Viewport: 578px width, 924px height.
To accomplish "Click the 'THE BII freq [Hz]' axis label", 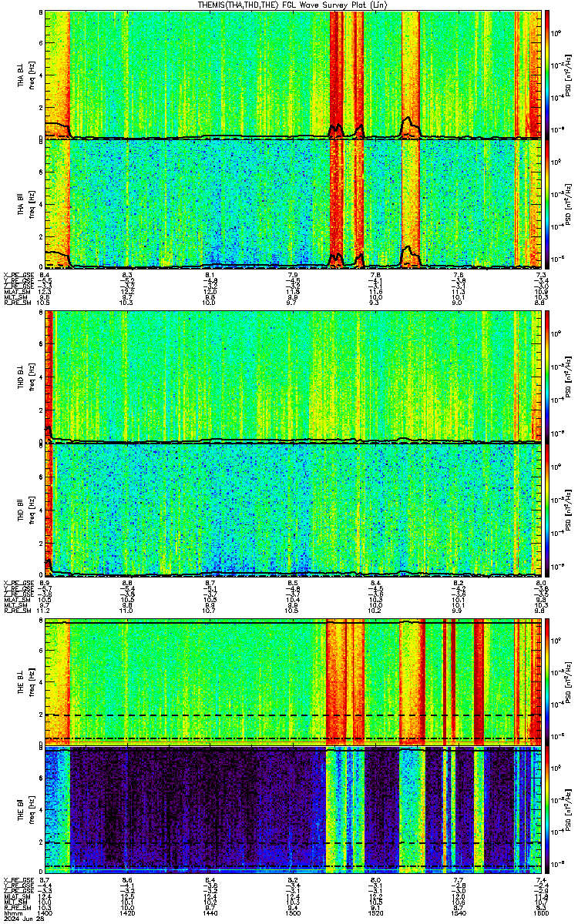I will [27, 811].
